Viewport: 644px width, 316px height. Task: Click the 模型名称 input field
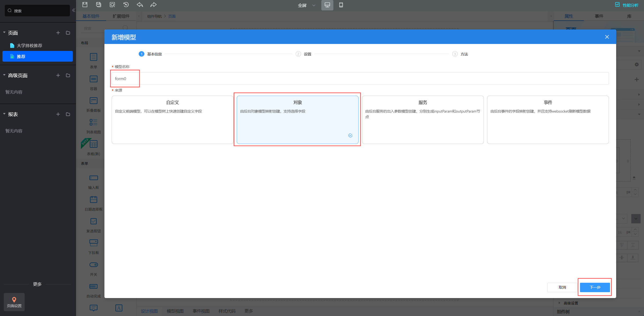point(360,79)
